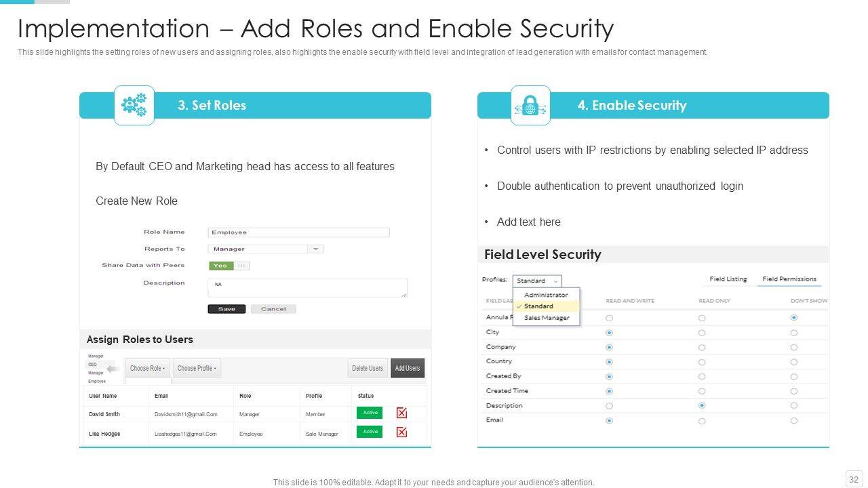Select Don't Show for the Email field

794,421
